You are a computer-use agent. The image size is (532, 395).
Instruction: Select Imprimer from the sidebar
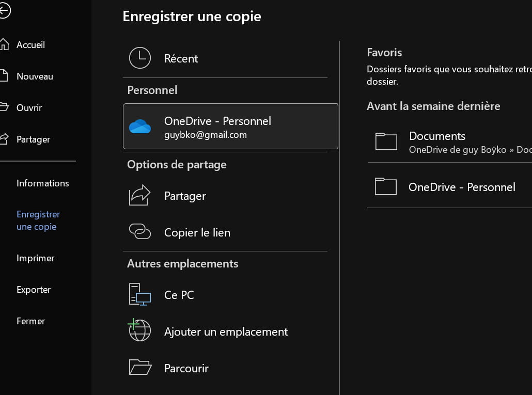pos(35,258)
